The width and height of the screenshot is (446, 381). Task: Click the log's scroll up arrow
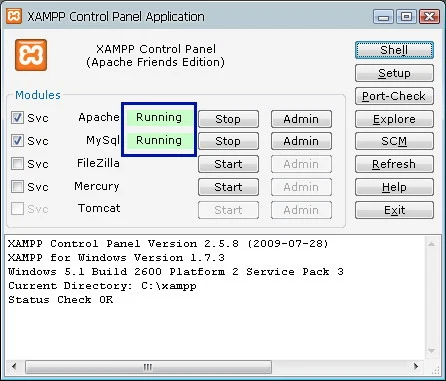coord(432,244)
